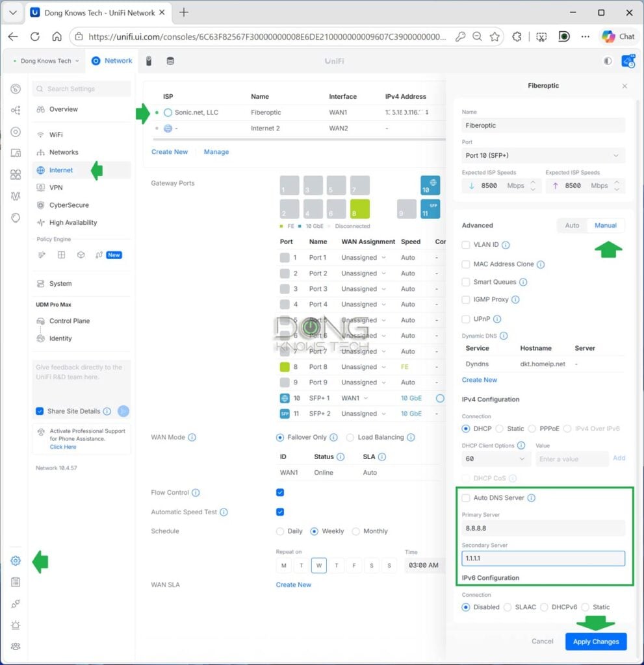
Task: Enable the Smart Queues checkbox
Action: [x=466, y=282]
